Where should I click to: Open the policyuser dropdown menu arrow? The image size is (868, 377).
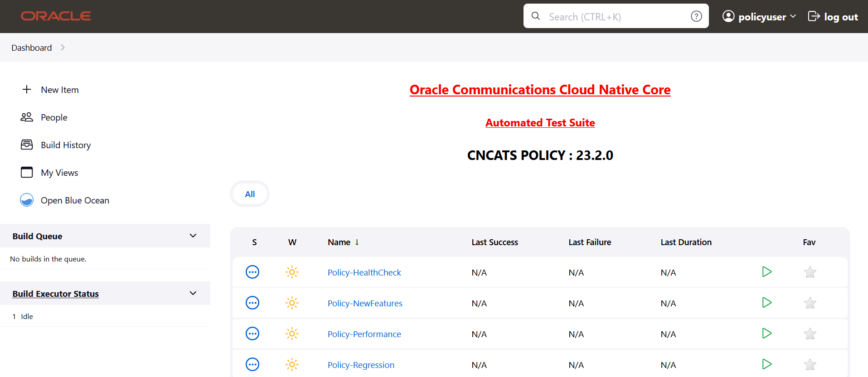[793, 16]
